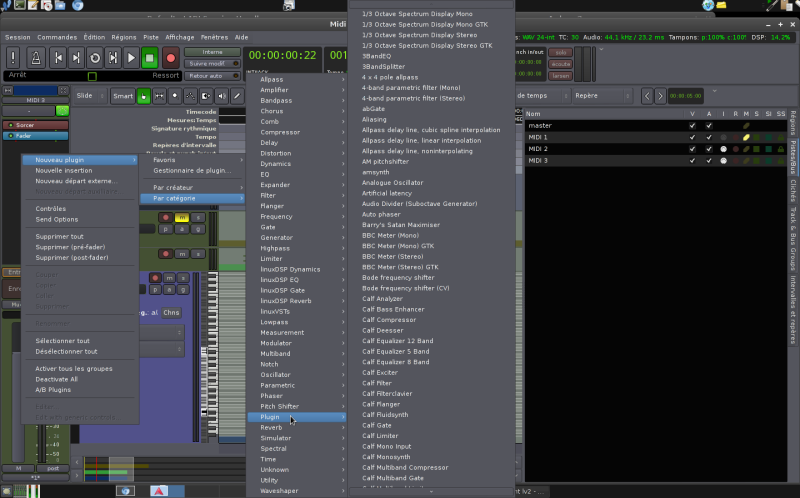Toggle MIDI input icon for MIDI 2
Viewport: 800px width, 498px height.
pos(723,149)
